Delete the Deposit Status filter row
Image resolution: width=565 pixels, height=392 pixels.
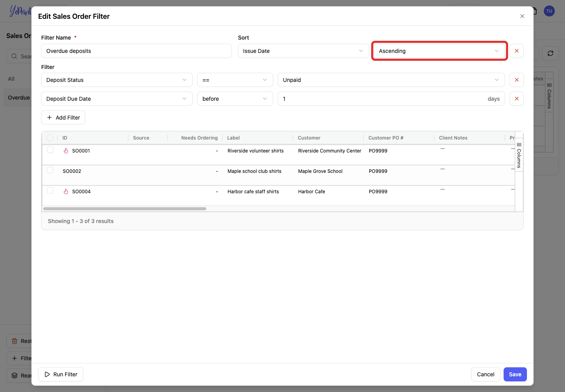(516, 80)
